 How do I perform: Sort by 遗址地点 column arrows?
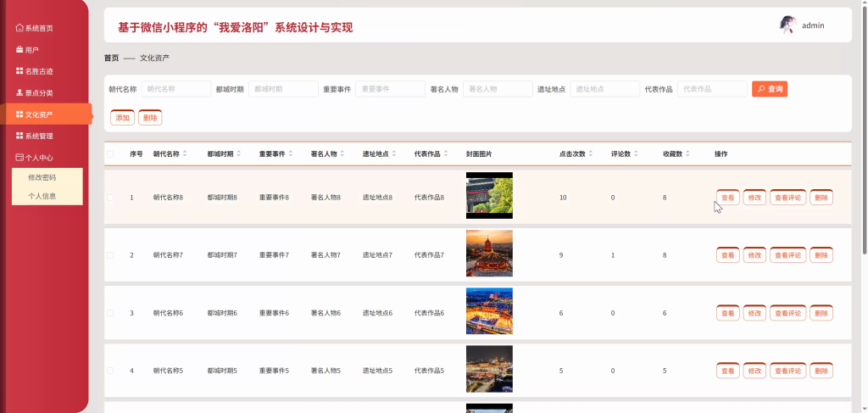pos(394,153)
